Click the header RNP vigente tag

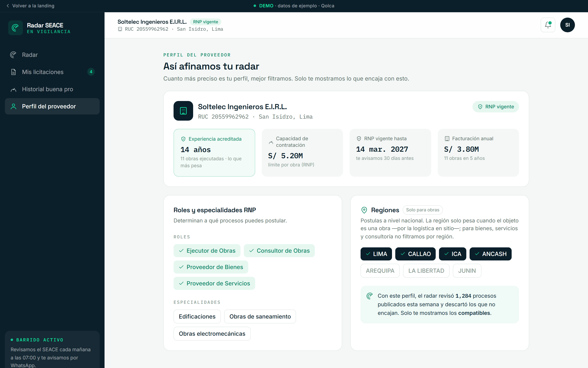tap(205, 22)
